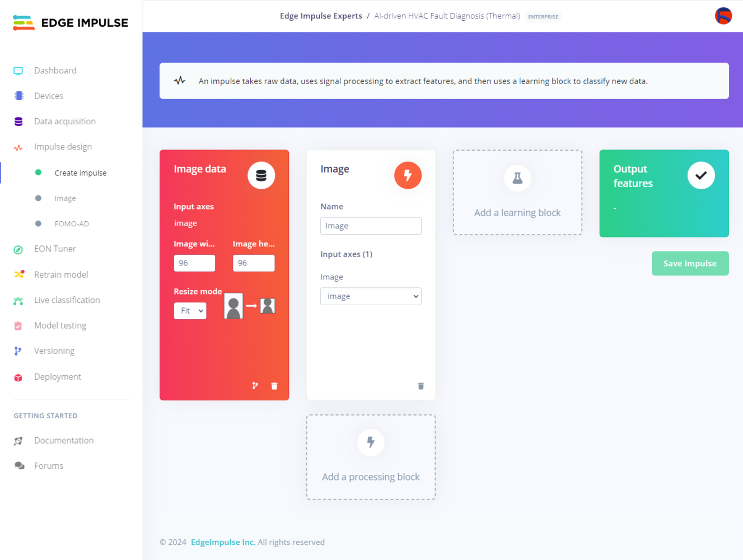Open Retrain model page
The height and width of the screenshot is (560, 743).
click(61, 274)
